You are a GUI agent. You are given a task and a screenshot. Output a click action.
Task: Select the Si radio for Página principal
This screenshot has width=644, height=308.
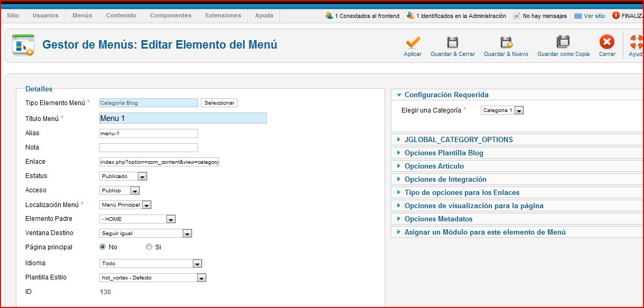[149, 247]
